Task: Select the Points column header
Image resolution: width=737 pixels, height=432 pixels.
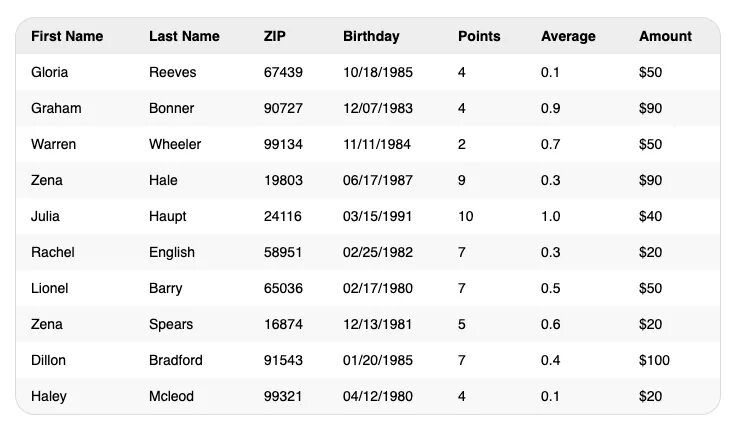Action: tap(479, 36)
